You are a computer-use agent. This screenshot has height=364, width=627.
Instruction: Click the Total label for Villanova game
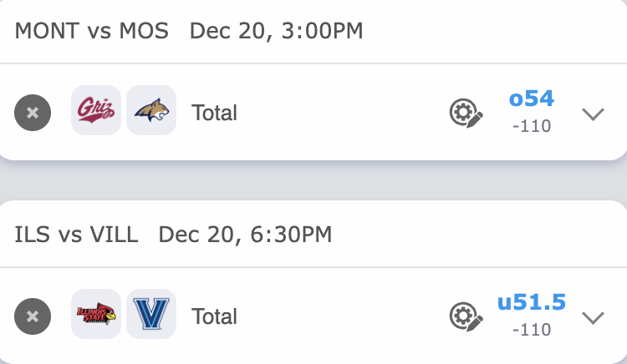pos(214,316)
